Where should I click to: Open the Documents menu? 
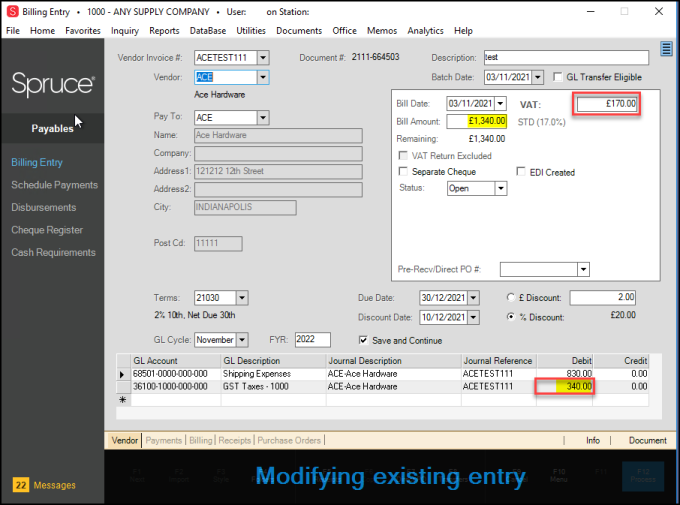click(299, 31)
